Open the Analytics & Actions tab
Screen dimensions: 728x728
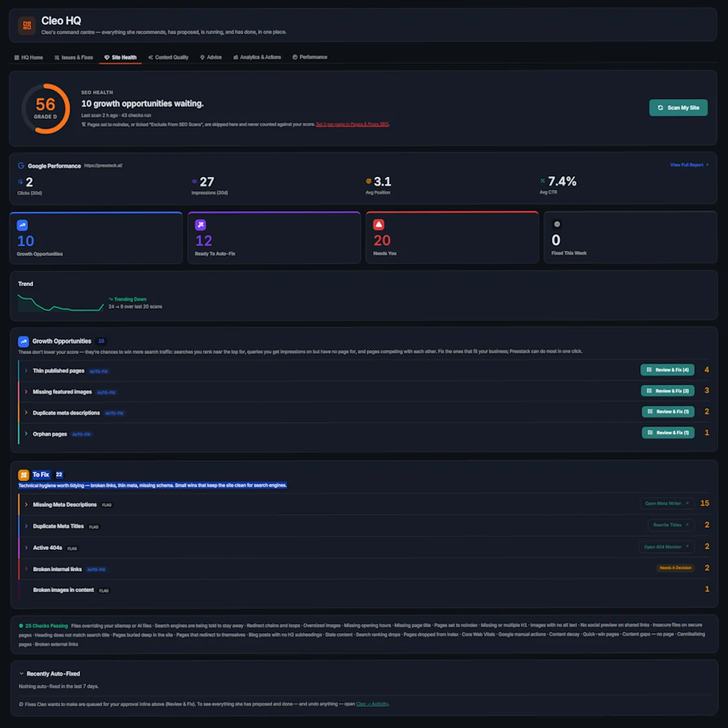(257, 58)
